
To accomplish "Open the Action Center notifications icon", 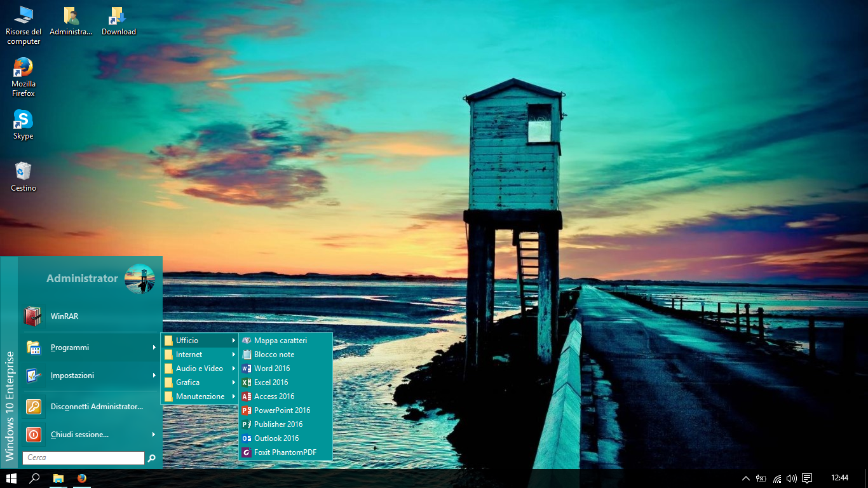I will [x=807, y=478].
